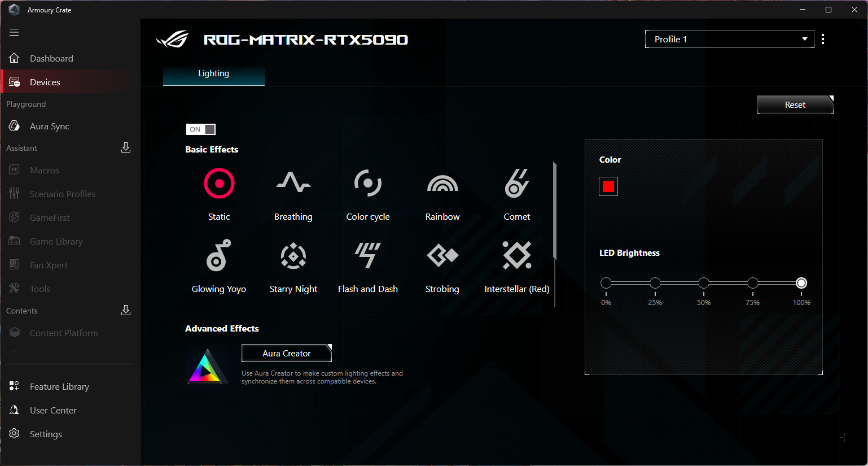Collapse the hamburger navigation menu

click(14, 32)
